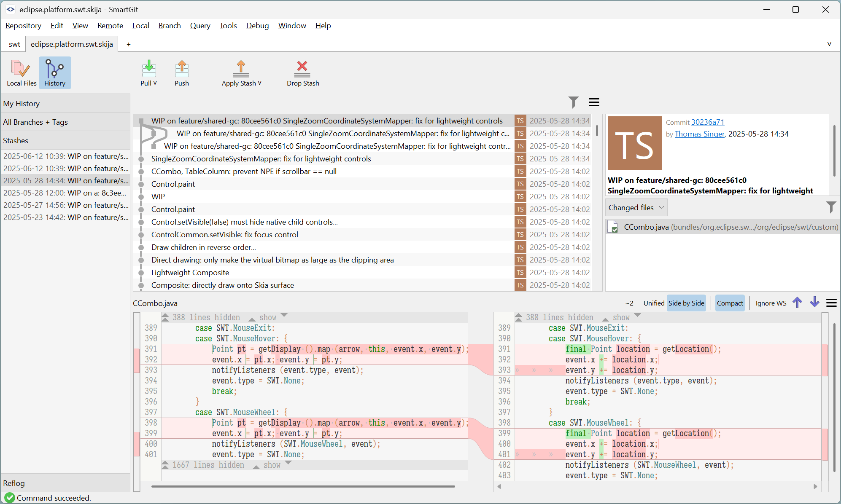
Task: Open the Tools menu
Action: [228, 25]
